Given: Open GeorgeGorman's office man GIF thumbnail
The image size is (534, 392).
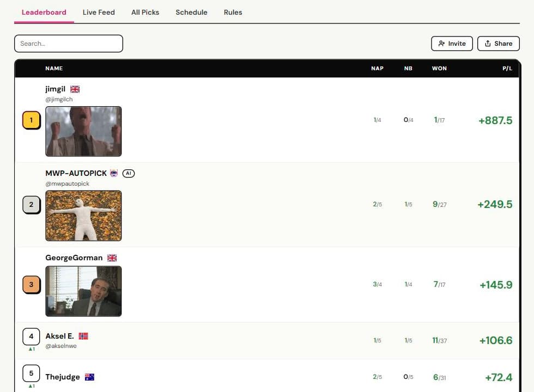Looking at the screenshot, I should pyautogui.click(x=83, y=291).
